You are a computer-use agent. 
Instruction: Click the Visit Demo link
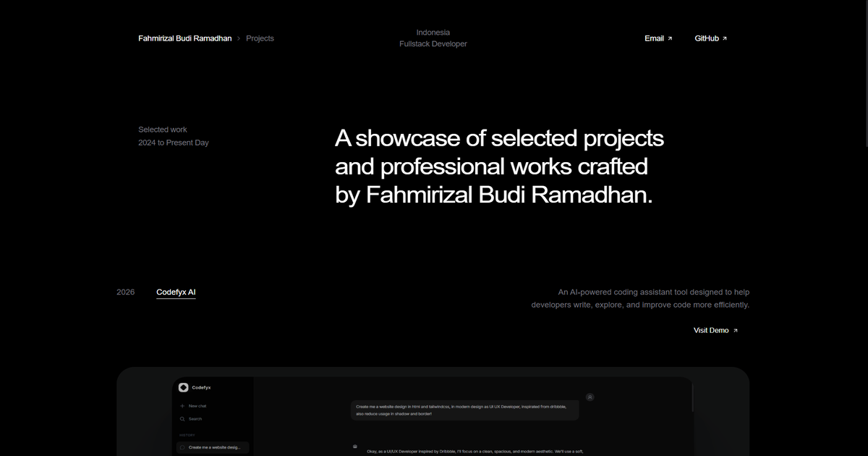(x=716, y=330)
